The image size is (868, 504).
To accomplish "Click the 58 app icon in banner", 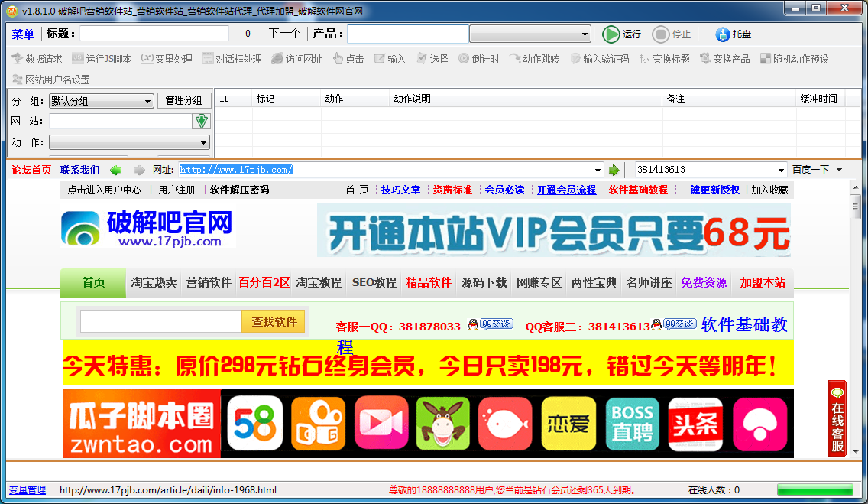I will pos(254,424).
